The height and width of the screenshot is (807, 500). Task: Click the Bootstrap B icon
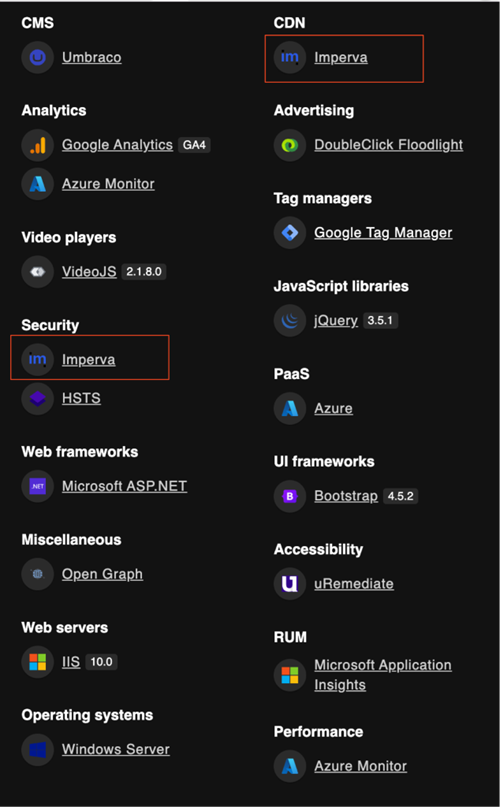[x=290, y=496]
